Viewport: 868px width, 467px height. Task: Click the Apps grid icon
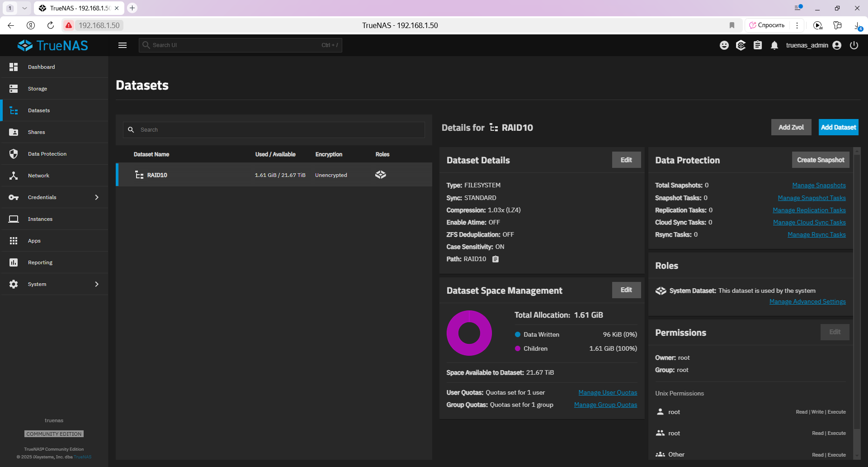click(14, 241)
